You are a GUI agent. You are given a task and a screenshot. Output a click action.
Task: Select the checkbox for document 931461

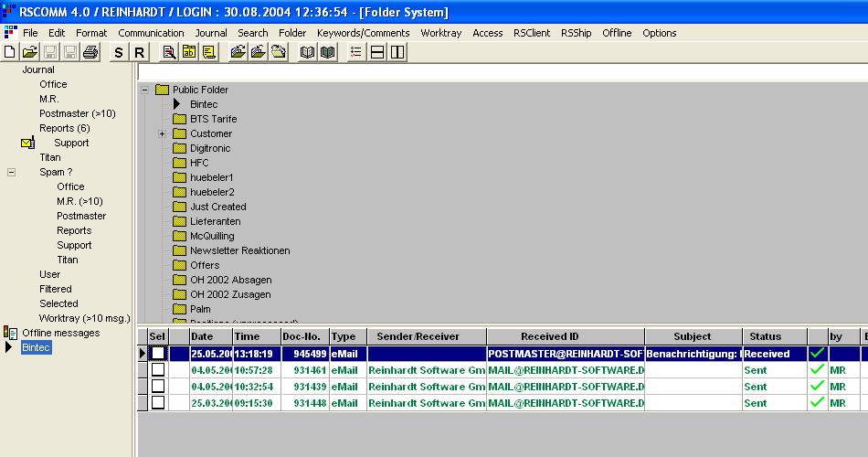point(158,370)
